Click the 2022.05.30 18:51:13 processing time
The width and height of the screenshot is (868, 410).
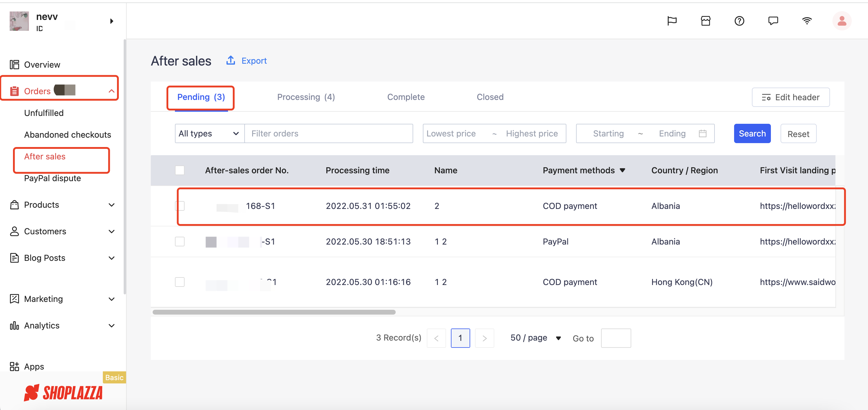368,242
